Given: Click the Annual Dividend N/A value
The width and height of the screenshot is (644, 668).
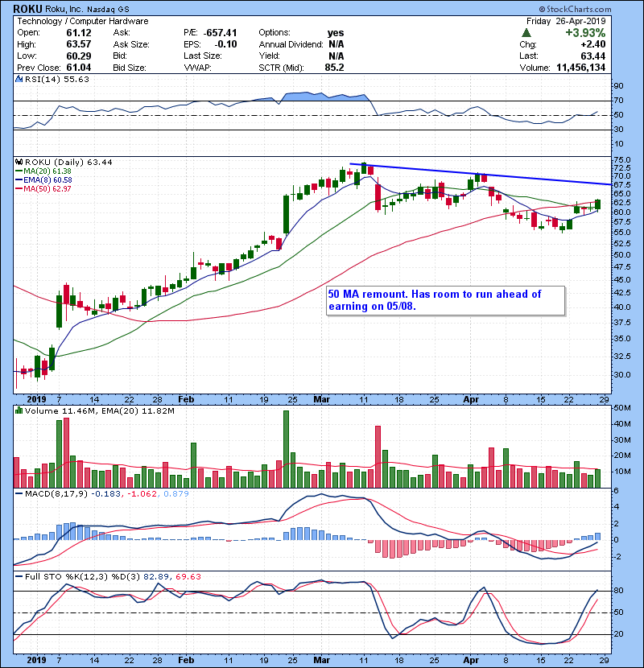Looking at the screenshot, I should (x=336, y=44).
